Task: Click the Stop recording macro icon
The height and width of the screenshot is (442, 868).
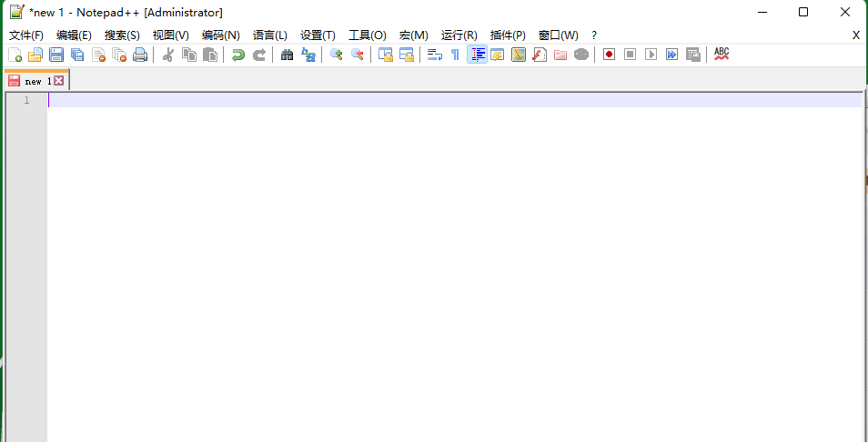Action: (x=630, y=55)
